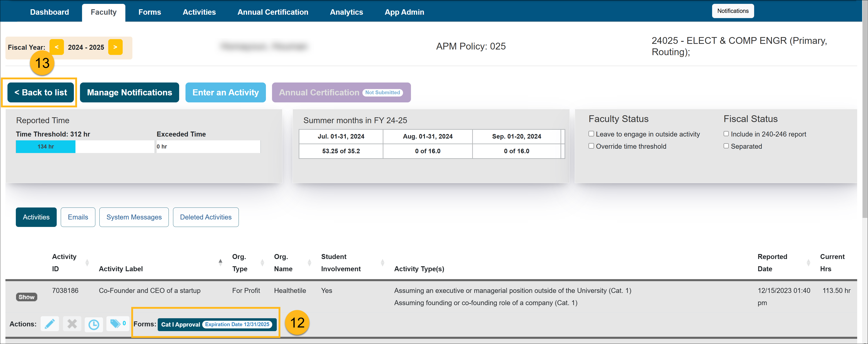The image size is (868, 344).
Task: Click the Aug. 01-31, 2024 cell
Action: pos(428,137)
